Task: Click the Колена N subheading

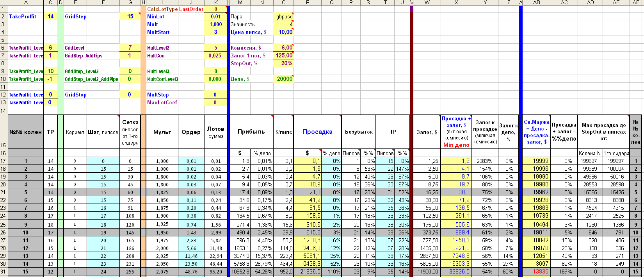Action: (590, 153)
